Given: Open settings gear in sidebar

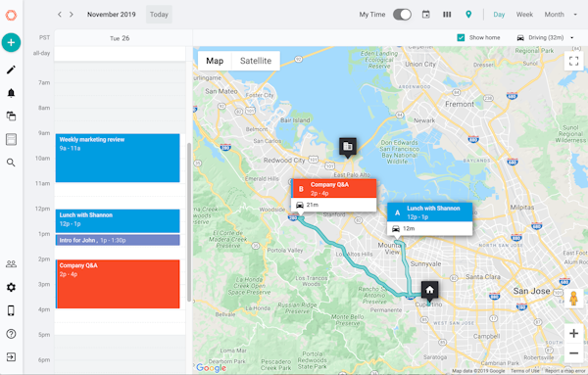Looking at the screenshot, I should [x=11, y=287].
